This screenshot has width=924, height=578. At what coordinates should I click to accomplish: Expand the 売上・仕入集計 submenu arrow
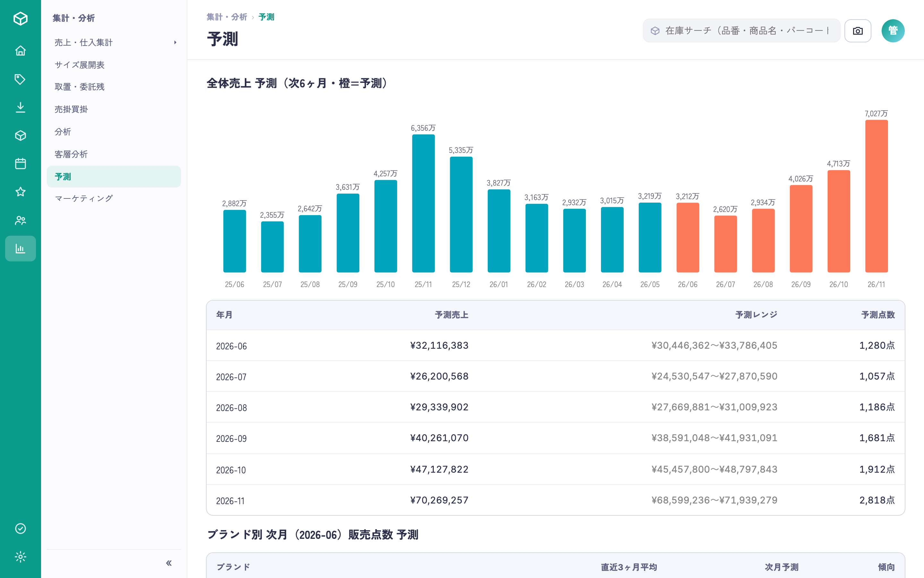[175, 42]
